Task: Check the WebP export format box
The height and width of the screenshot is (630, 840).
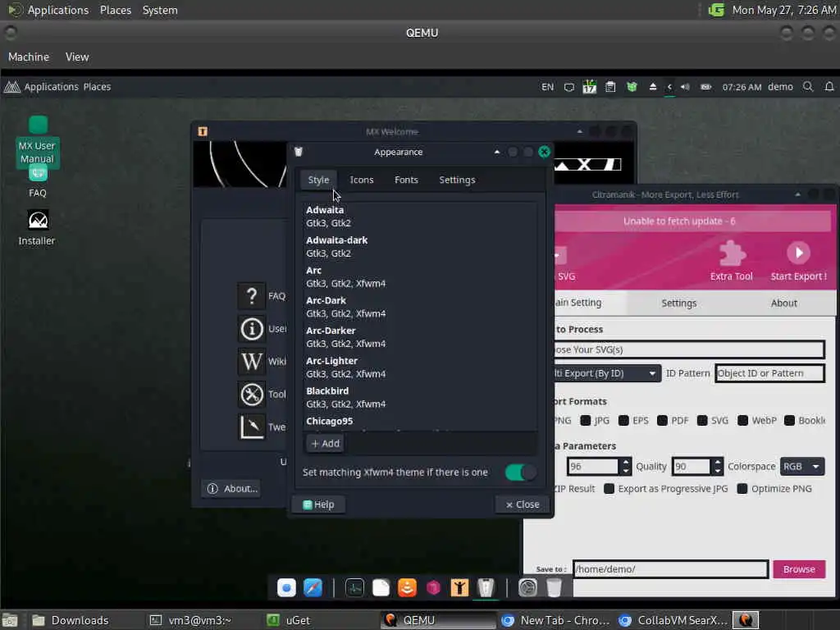Action: click(x=742, y=421)
